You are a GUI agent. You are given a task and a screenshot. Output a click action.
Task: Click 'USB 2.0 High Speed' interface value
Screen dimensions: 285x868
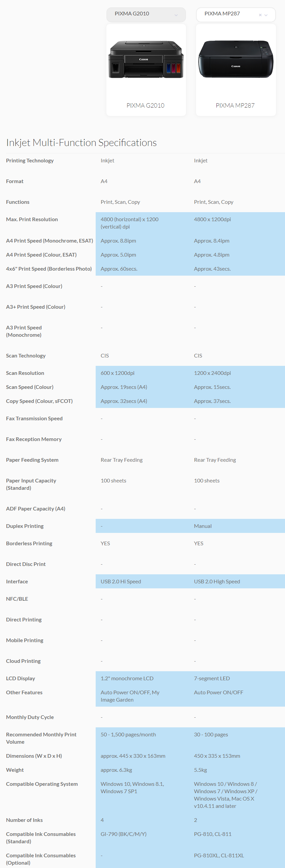[217, 582]
